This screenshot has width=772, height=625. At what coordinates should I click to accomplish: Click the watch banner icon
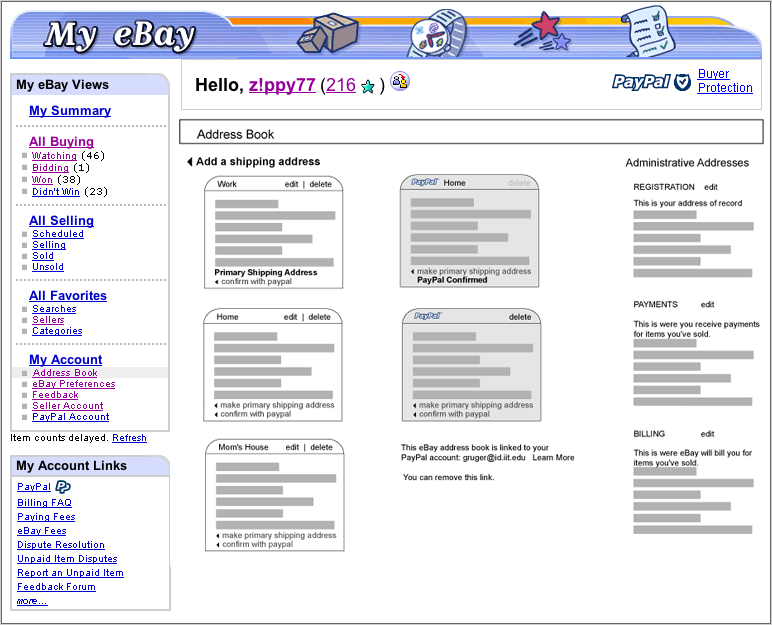tap(438, 33)
